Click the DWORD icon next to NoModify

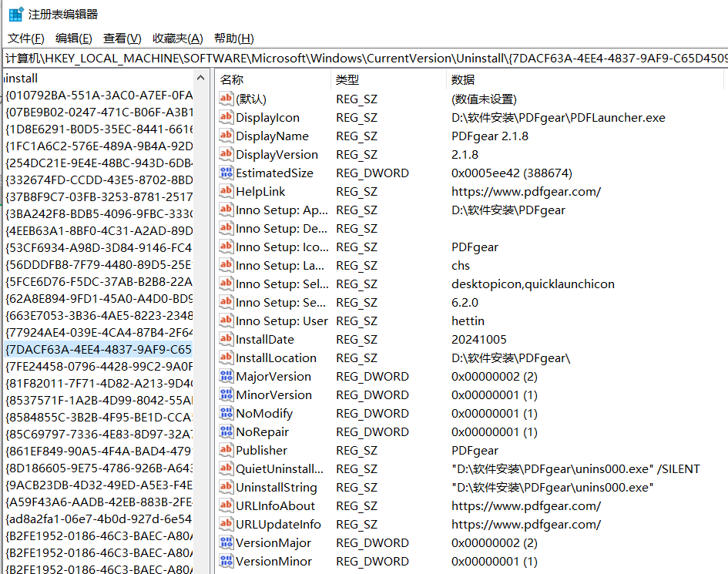[226, 413]
